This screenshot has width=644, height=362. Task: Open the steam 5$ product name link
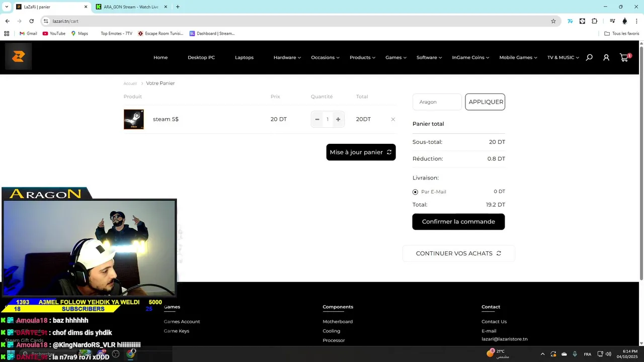pyautogui.click(x=166, y=119)
